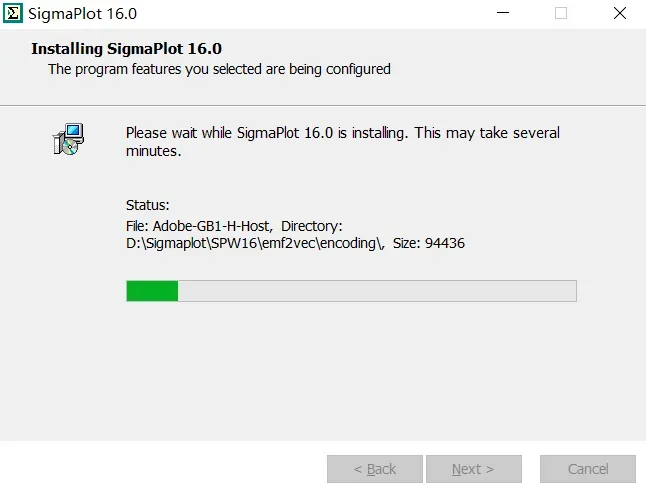Viewport: 646px width, 496px height.
Task: Minimize the SigmaPlot 16.0 installer window
Action: point(503,13)
